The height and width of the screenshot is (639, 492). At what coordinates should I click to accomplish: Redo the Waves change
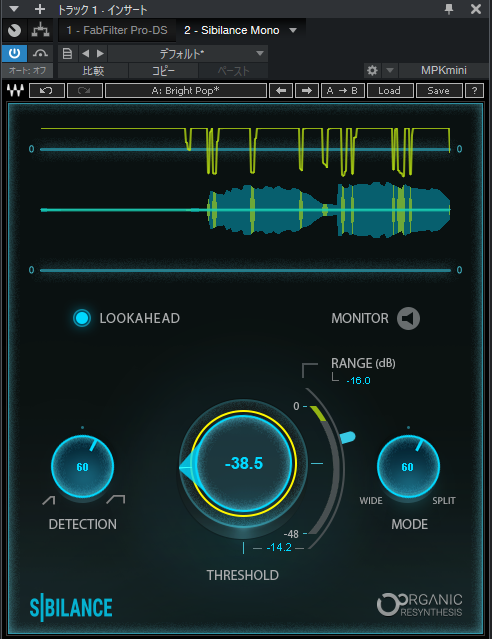(84, 90)
